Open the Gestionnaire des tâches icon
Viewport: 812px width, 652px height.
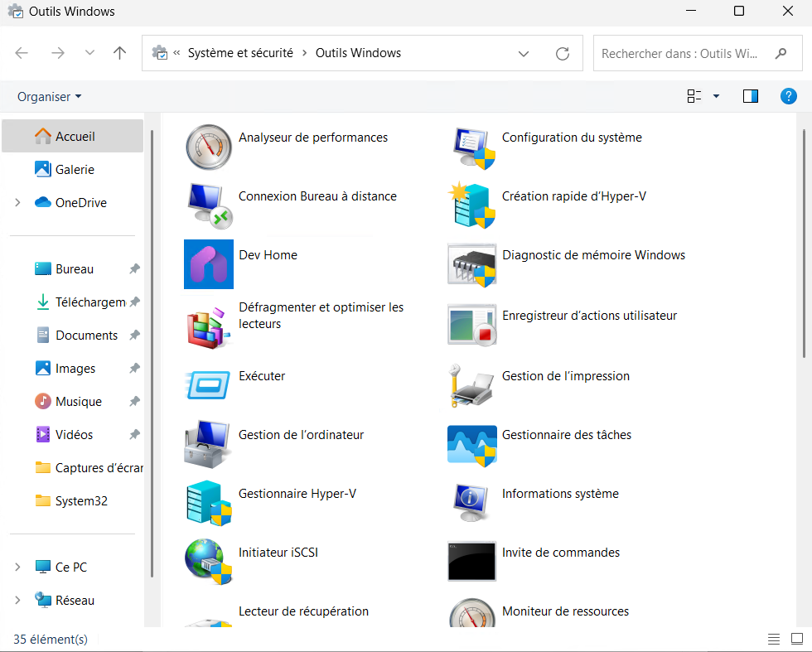pyautogui.click(x=471, y=445)
